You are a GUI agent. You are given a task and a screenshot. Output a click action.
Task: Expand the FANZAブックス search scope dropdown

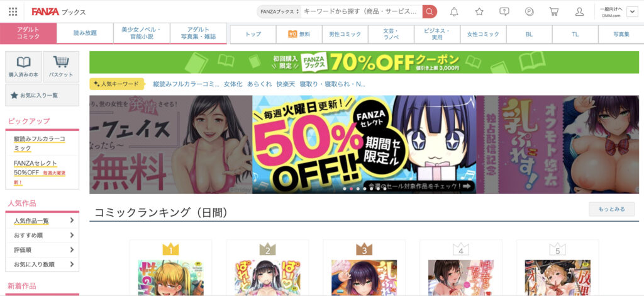(280, 11)
